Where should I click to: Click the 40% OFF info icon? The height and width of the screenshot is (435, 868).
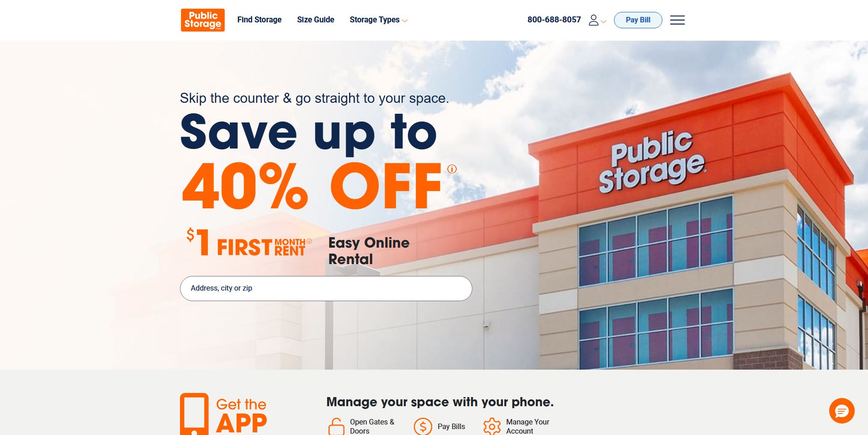[x=452, y=169]
